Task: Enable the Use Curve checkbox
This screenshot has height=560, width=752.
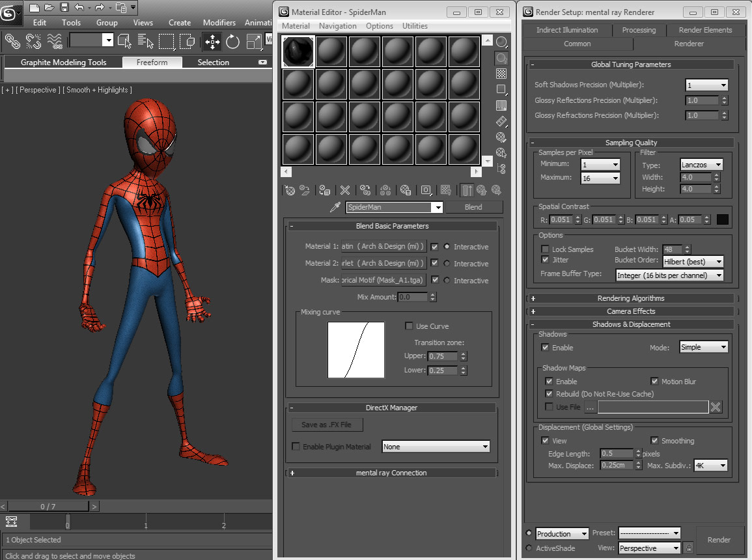Action: click(x=409, y=326)
